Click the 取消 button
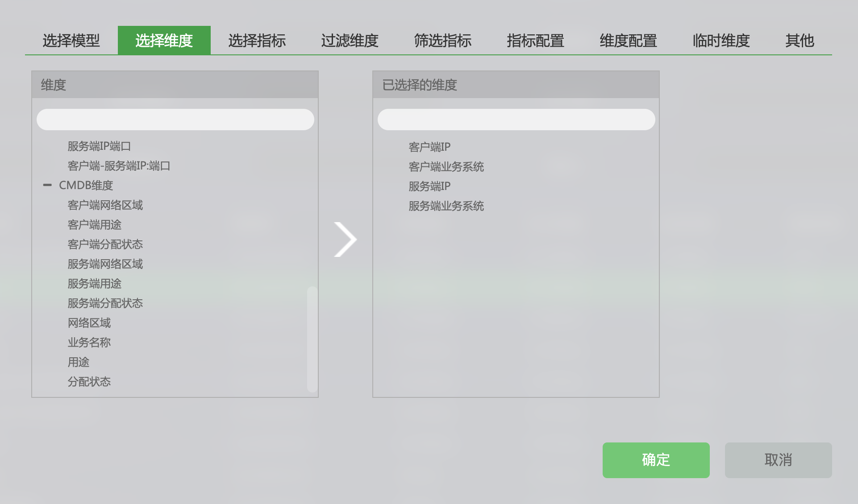The width and height of the screenshot is (858, 504). [778, 460]
